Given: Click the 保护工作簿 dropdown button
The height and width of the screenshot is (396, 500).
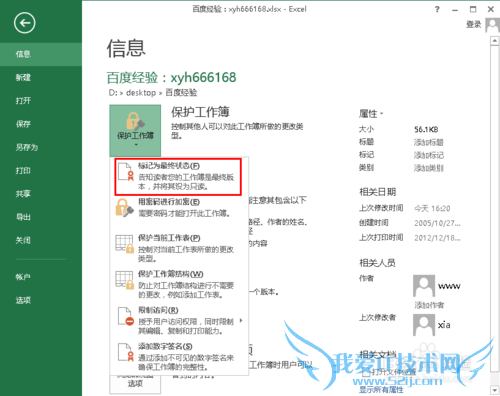Looking at the screenshot, I should (135, 130).
